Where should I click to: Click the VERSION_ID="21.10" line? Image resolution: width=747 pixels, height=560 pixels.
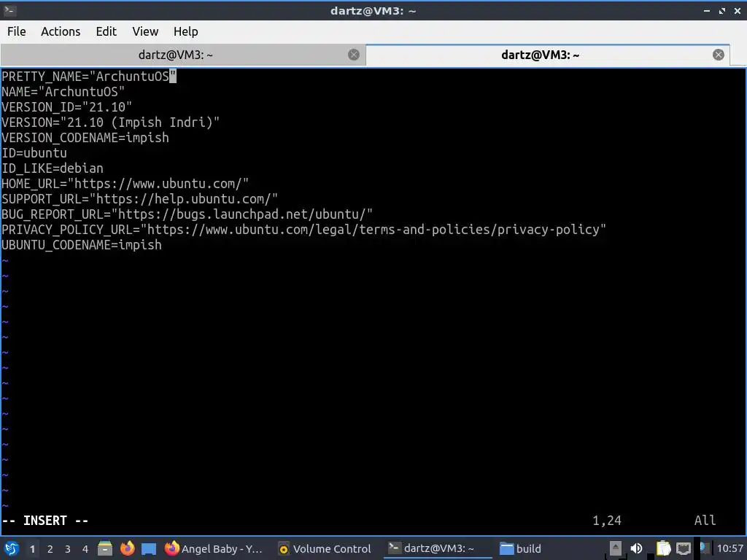(x=66, y=106)
